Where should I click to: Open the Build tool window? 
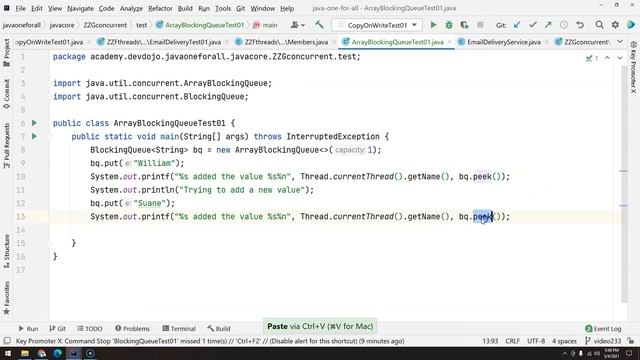click(218, 328)
